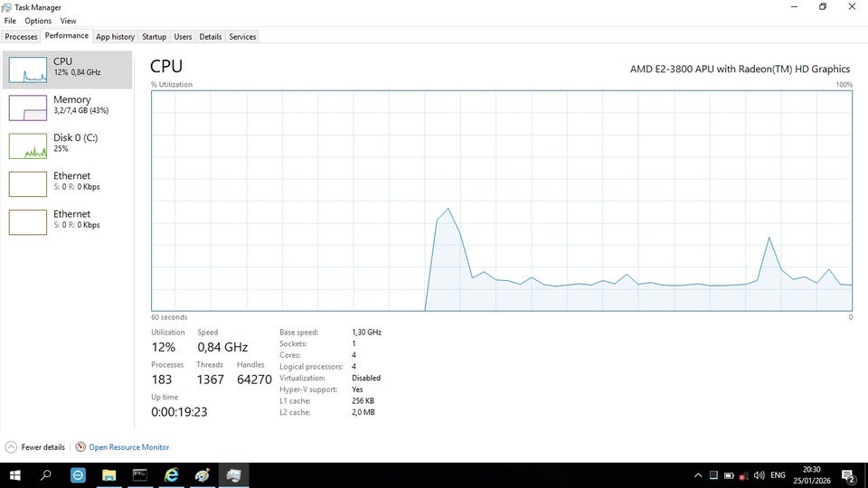Click the L2 cache value 2,0 MB
Image resolution: width=868 pixels, height=488 pixels.
coord(363,412)
